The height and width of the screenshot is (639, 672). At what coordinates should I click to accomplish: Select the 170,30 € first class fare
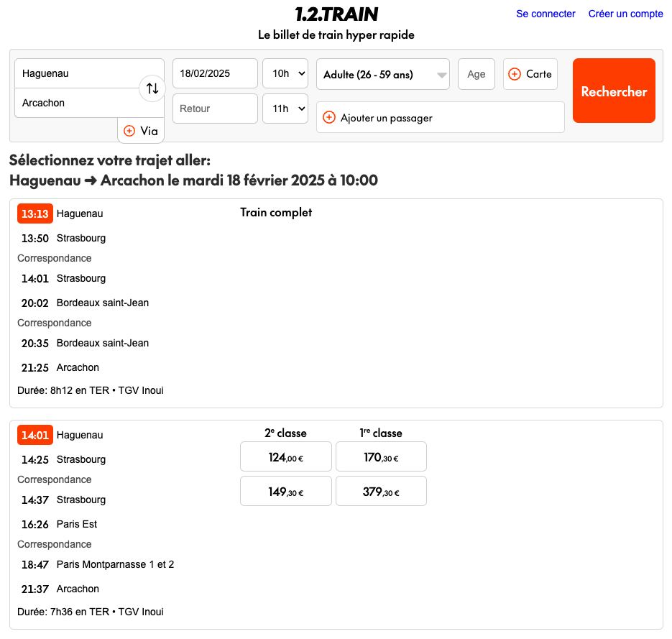pyautogui.click(x=381, y=456)
